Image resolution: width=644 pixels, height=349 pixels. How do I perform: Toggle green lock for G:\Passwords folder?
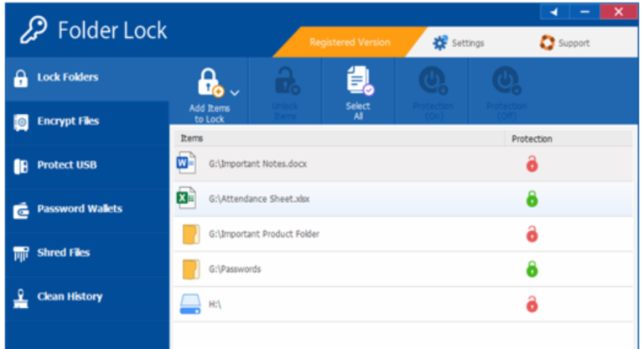click(532, 269)
